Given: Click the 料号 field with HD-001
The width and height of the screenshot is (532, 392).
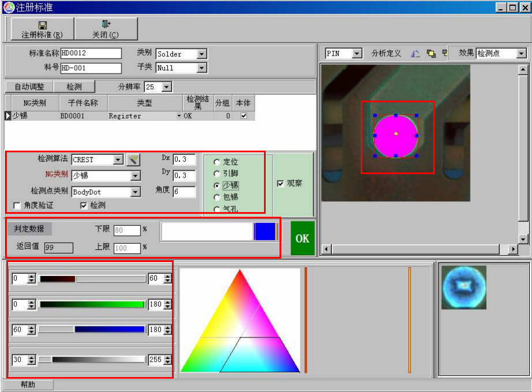Looking at the screenshot, I should click(91, 68).
